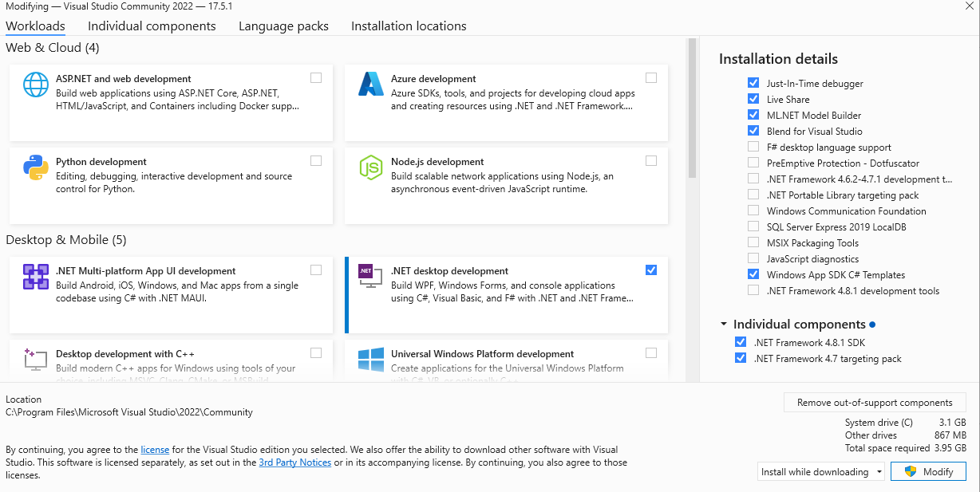Check F# desktop language support
The width and height of the screenshot is (980, 492).
(x=753, y=148)
